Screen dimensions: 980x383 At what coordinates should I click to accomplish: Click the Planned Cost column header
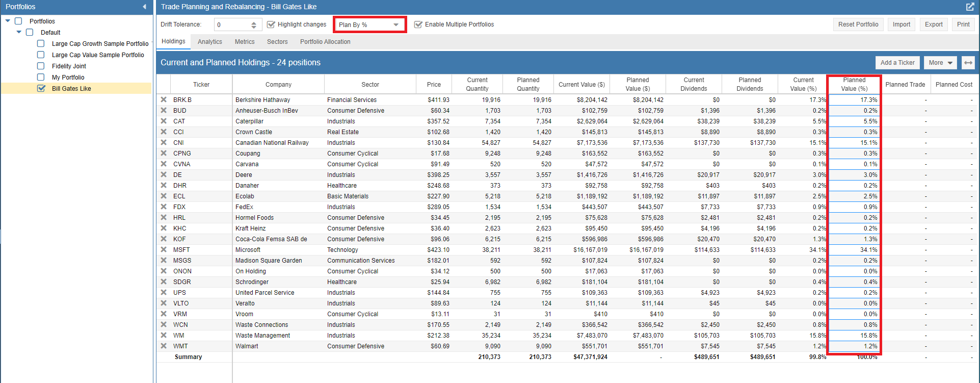(954, 84)
